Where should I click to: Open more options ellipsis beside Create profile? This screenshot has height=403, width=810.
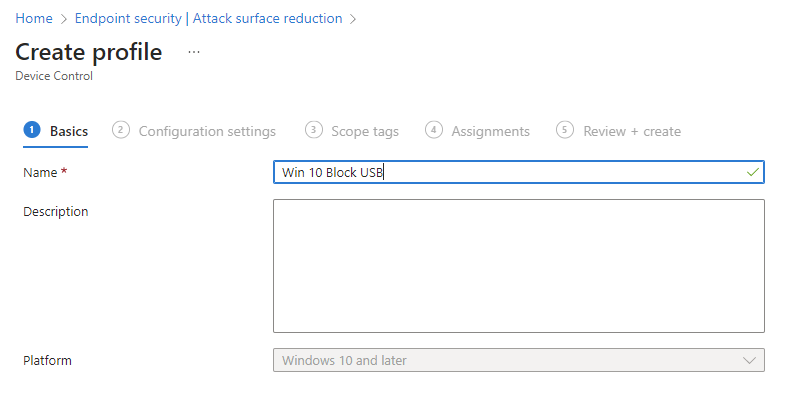click(x=194, y=52)
